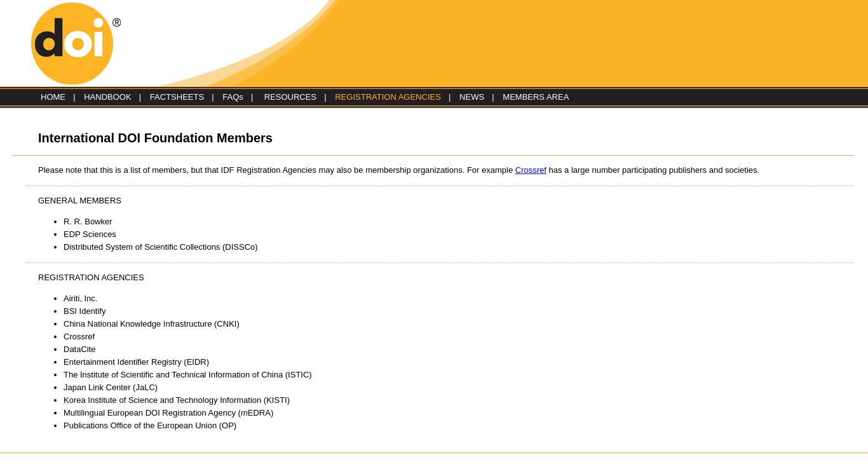
Task: Open the NEWS page
Action: [471, 97]
